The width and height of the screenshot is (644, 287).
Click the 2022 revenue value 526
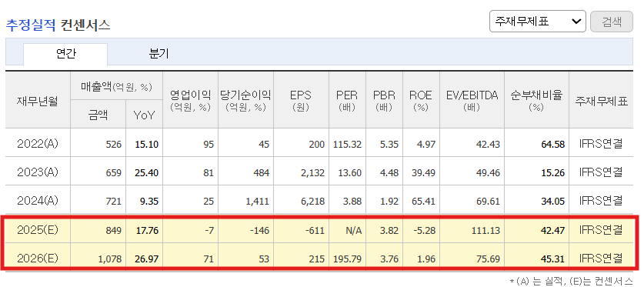click(x=114, y=145)
